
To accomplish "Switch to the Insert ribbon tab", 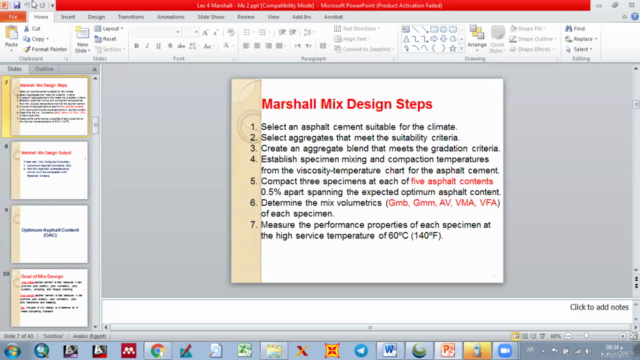I will [x=68, y=17].
